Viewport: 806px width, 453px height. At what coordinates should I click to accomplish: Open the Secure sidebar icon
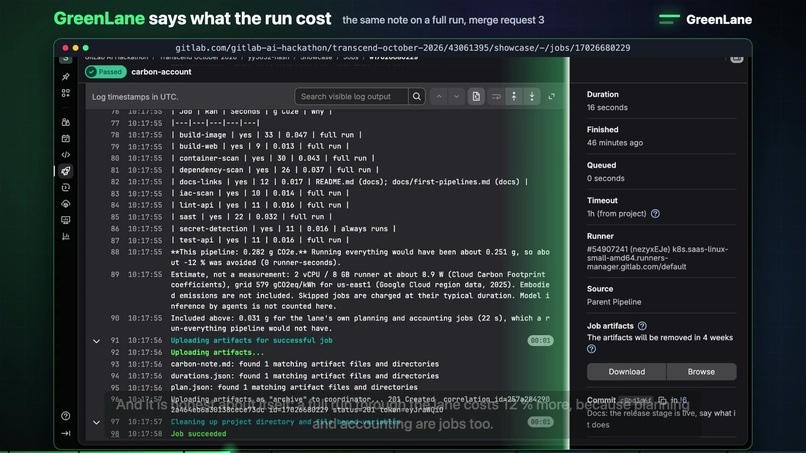[x=66, y=188]
